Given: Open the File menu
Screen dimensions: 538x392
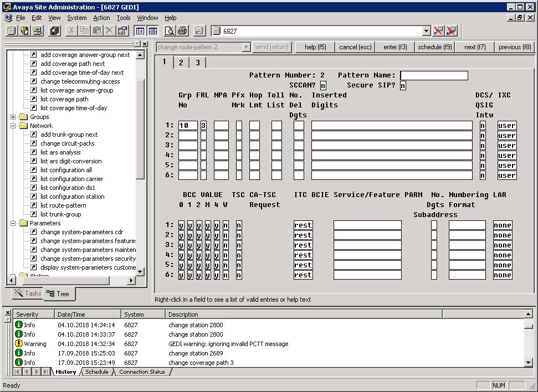Looking at the screenshot, I should [21, 18].
